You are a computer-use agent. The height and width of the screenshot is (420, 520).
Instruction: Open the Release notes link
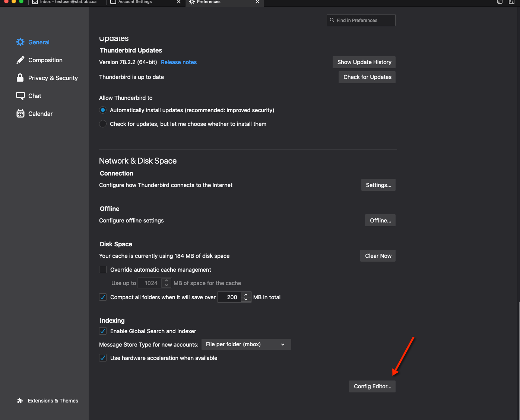pyautogui.click(x=179, y=62)
